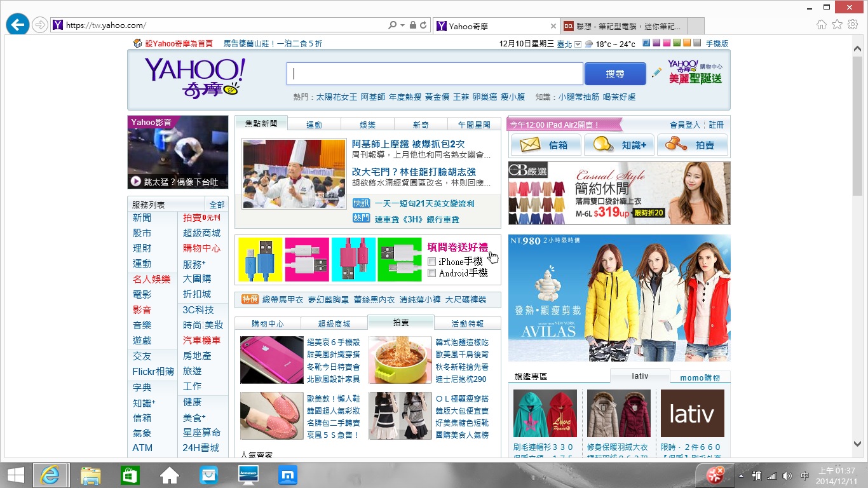
Task: Click 註冊 register link
Action: pyautogui.click(x=716, y=125)
